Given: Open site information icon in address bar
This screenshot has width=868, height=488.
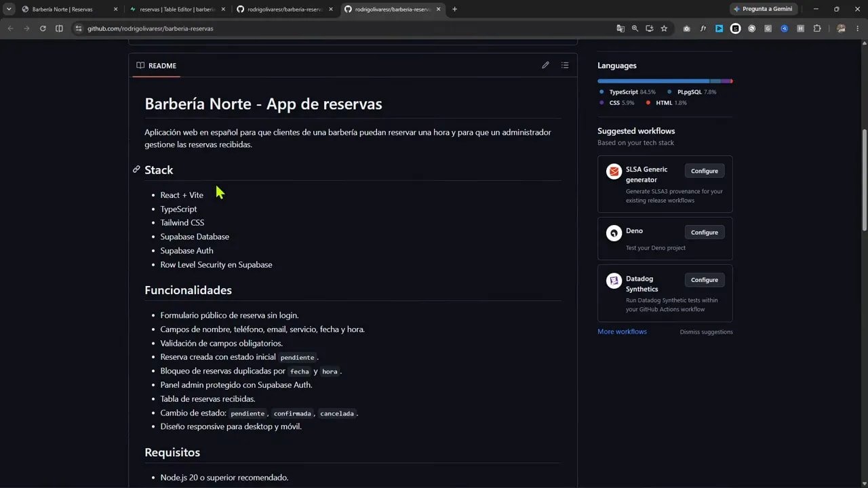Looking at the screenshot, I should click(x=78, y=28).
